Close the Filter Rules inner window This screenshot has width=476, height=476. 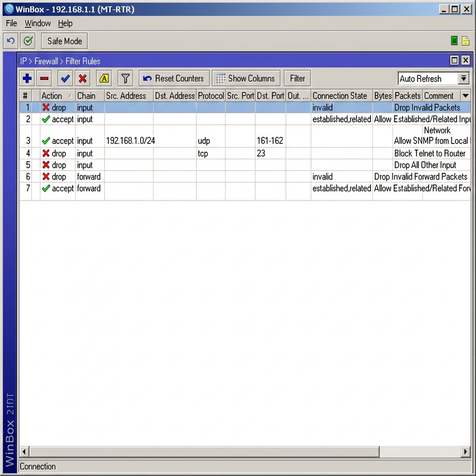465,60
